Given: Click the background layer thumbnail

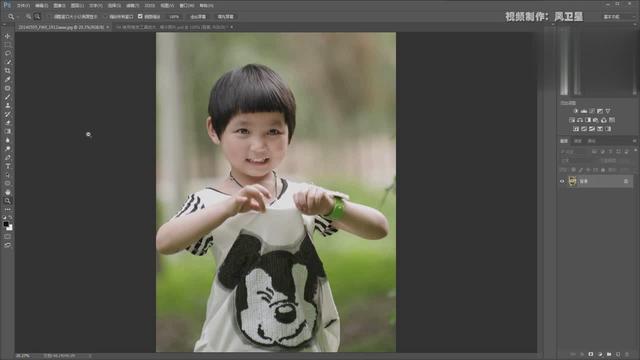Looking at the screenshot, I should click(572, 181).
